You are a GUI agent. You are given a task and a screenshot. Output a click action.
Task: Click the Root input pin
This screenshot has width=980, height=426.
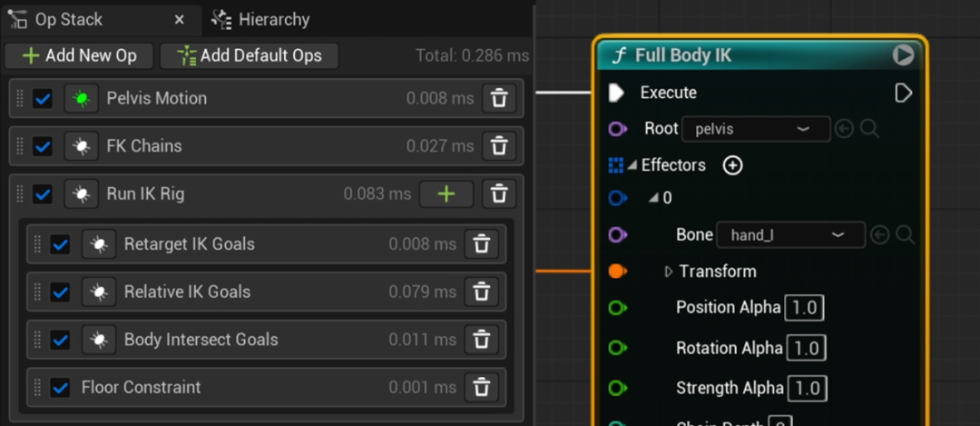pos(618,130)
